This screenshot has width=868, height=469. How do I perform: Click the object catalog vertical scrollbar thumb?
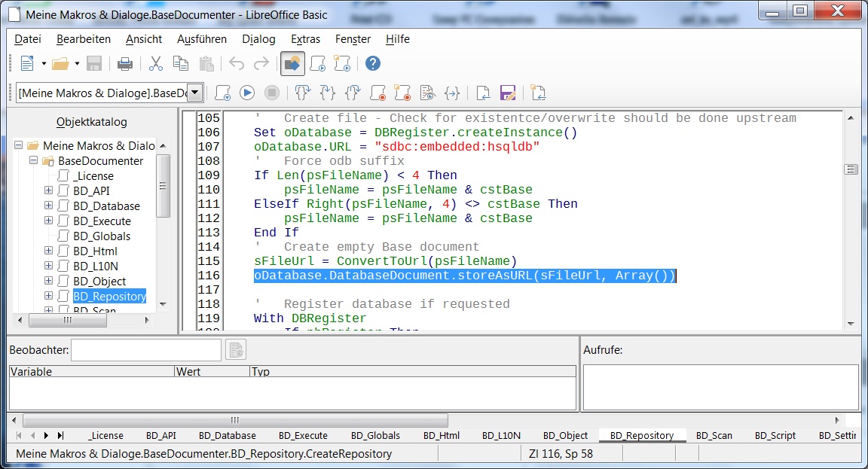[163, 186]
